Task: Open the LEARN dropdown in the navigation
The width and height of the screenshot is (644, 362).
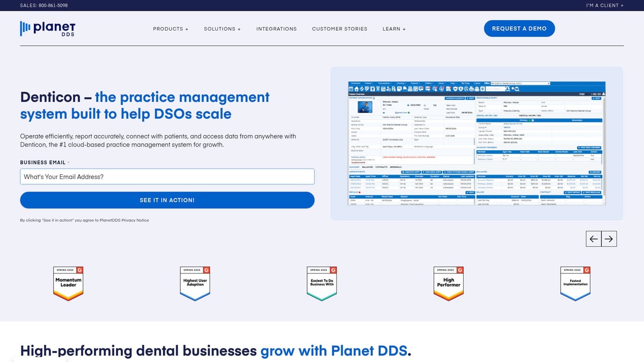Action: (394, 29)
